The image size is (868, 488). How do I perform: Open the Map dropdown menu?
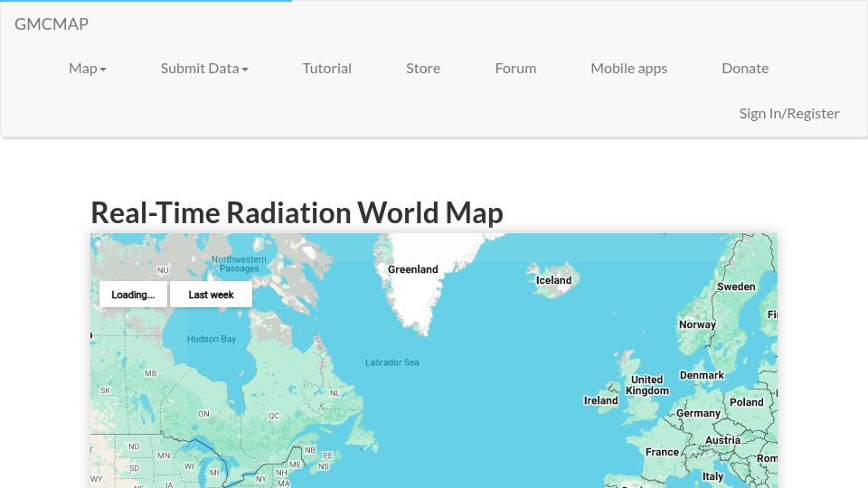88,69
